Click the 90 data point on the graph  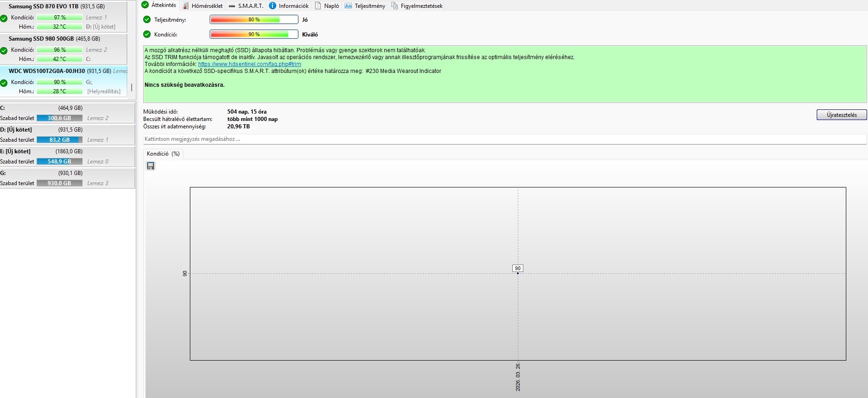pyautogui.click(x=518, y=273)
